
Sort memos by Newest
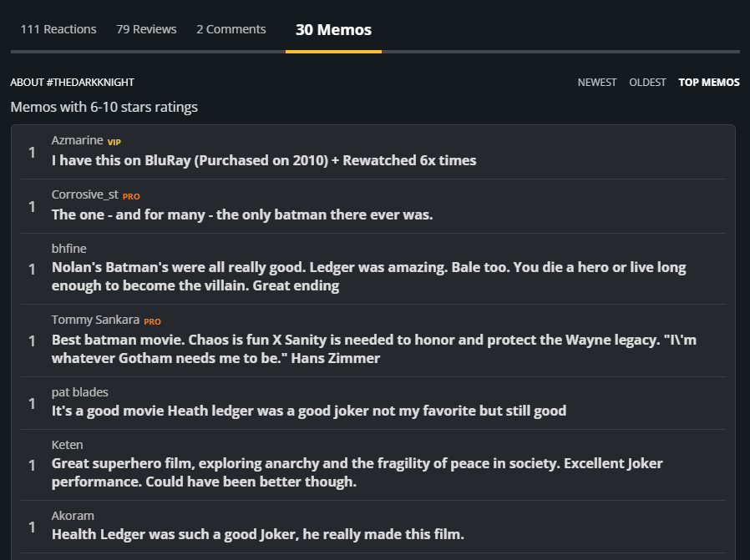click(597, 83)
